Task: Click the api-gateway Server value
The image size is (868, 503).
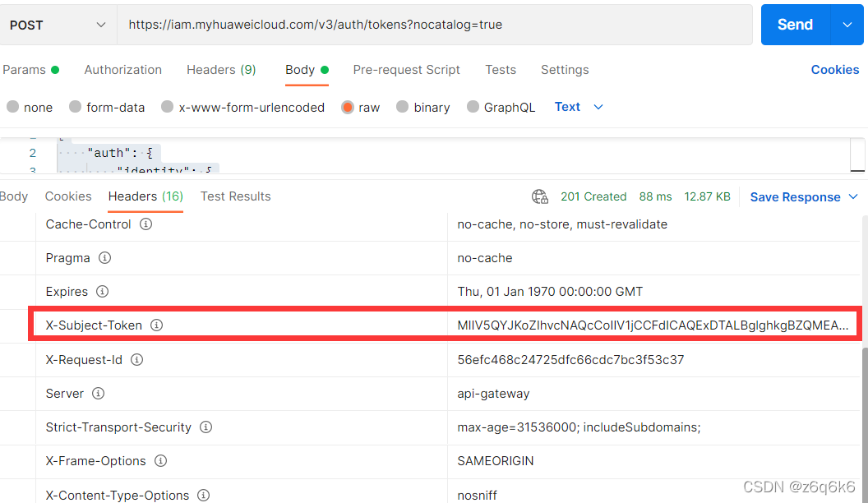Action: click(x=493, y=394)
